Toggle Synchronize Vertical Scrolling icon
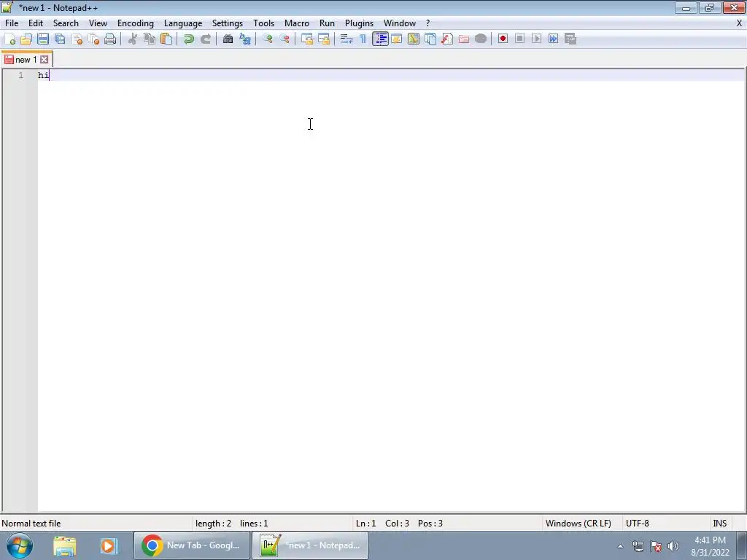Viewport: 747px width, 560px height. (307, 39)
